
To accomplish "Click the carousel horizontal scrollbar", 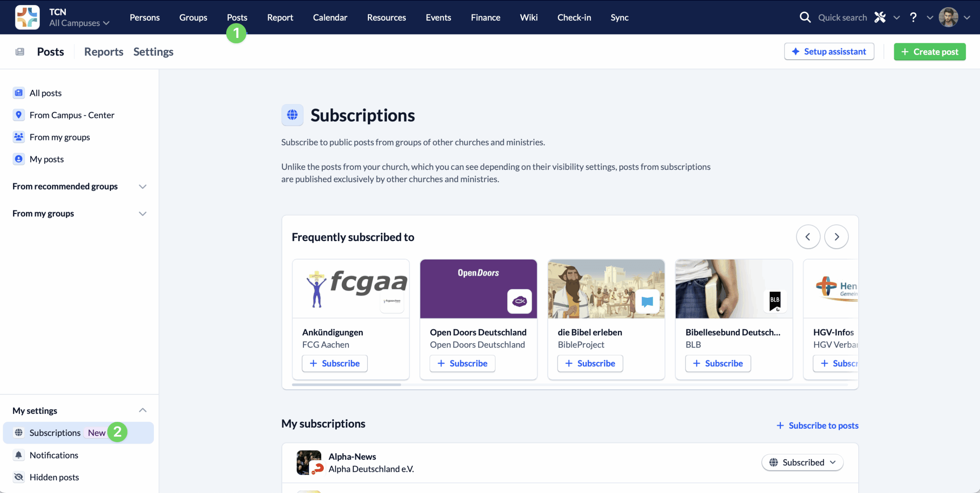I will [346, 384].
